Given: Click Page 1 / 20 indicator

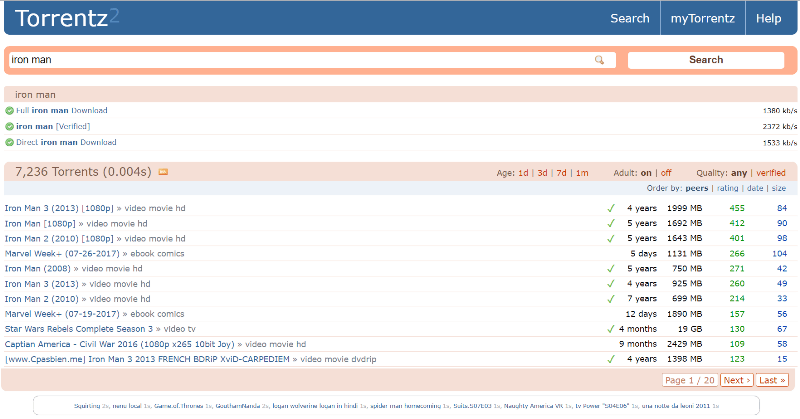Looking at the screenshot, I should coord(690,380).
